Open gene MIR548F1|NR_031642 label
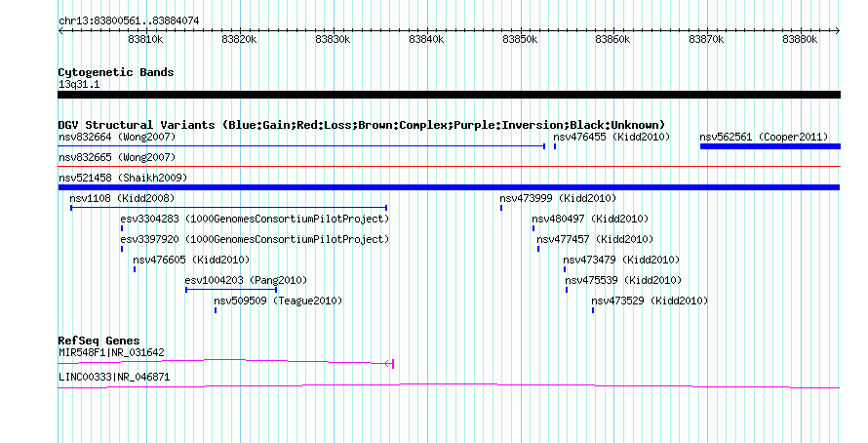The image size is (868, 443). (111, 352)
